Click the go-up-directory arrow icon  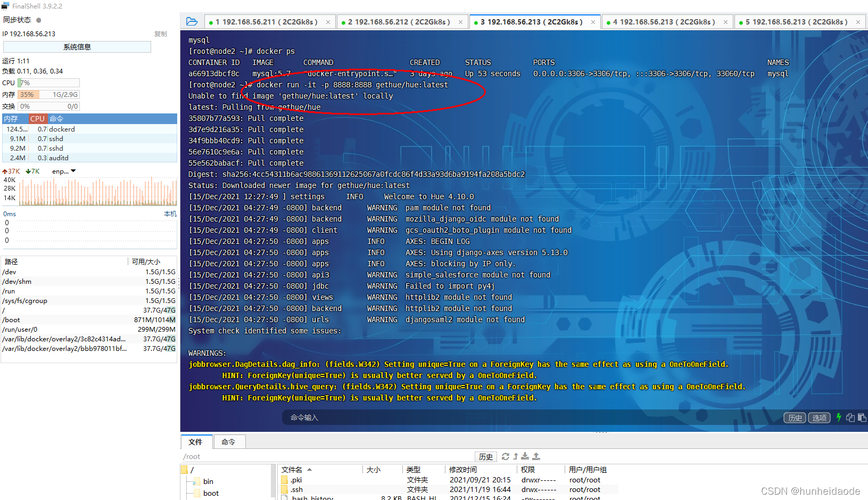coord(515,456)
